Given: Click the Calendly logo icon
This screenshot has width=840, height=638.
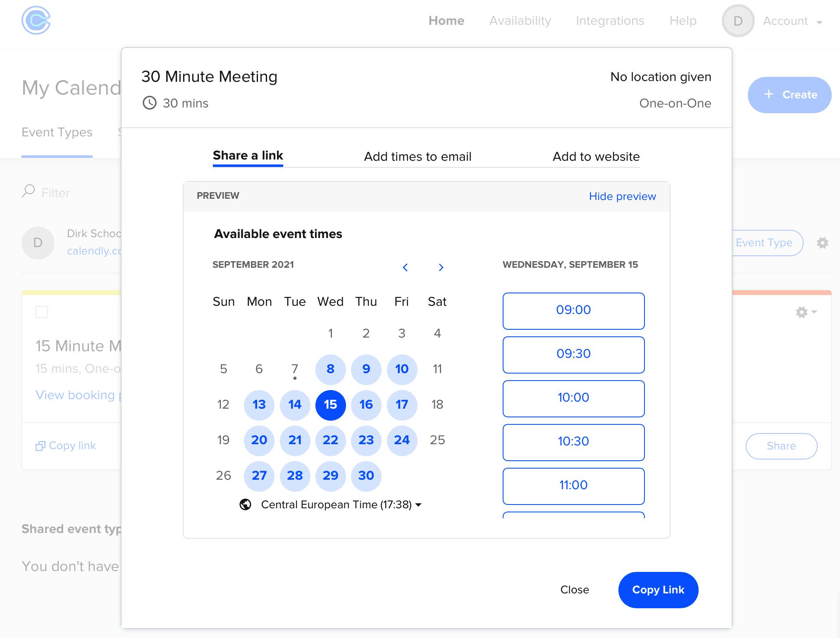Looking at the screenshot, I should click(36, 20).
